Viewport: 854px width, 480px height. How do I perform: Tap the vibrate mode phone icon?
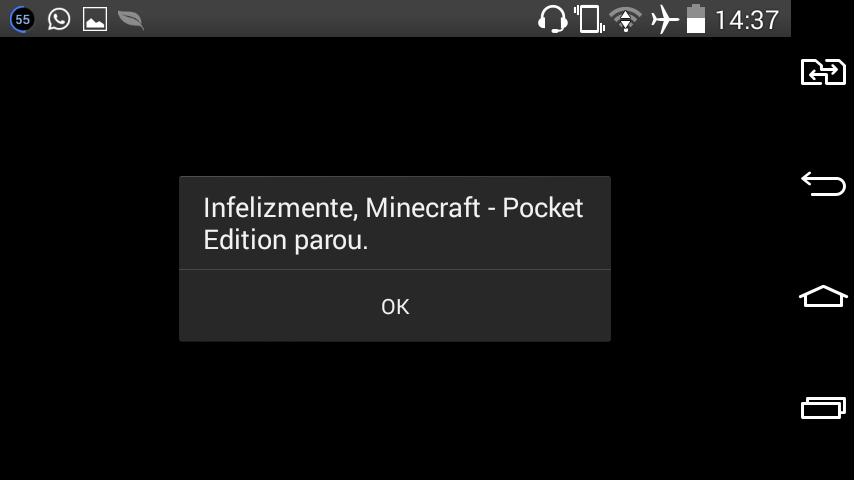point(589,19)
